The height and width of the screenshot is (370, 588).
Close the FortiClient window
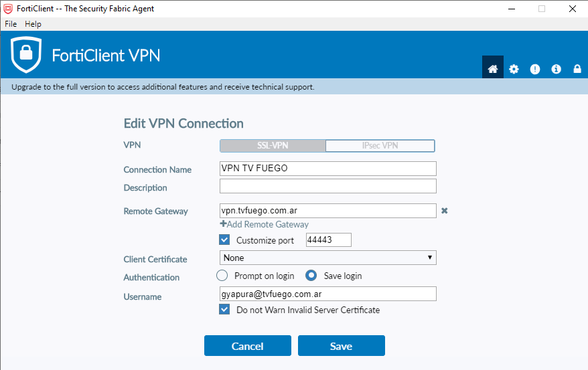(572, 9)
